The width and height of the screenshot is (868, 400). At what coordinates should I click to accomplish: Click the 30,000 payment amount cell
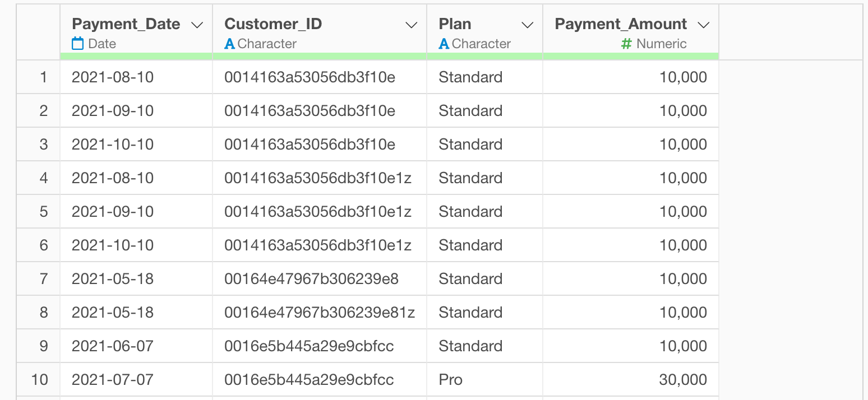683,380
